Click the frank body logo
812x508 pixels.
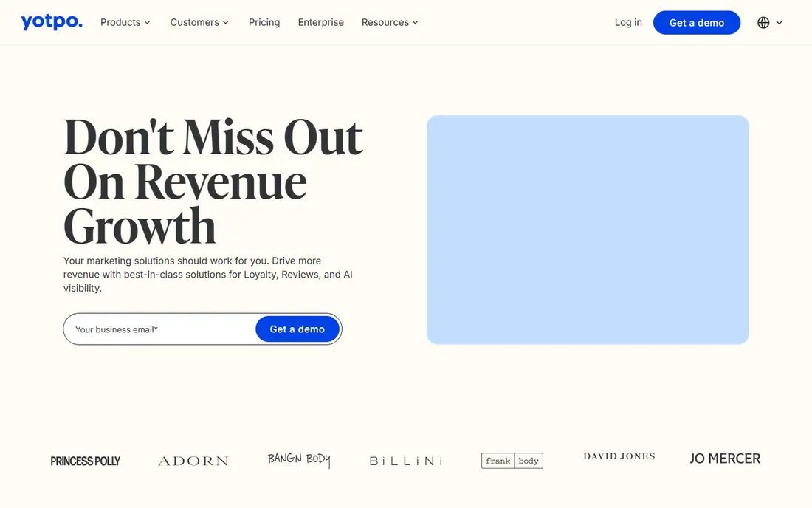(x=512, y=461)
